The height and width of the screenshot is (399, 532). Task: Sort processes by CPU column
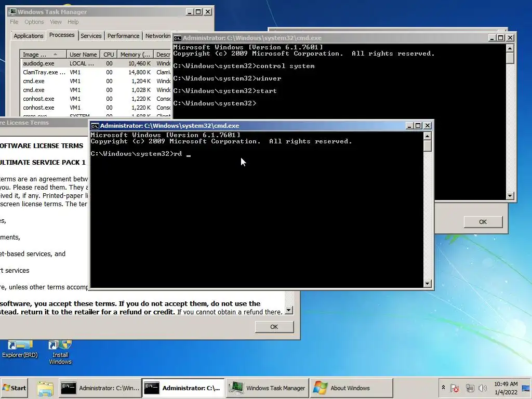(x=109, y=54)
